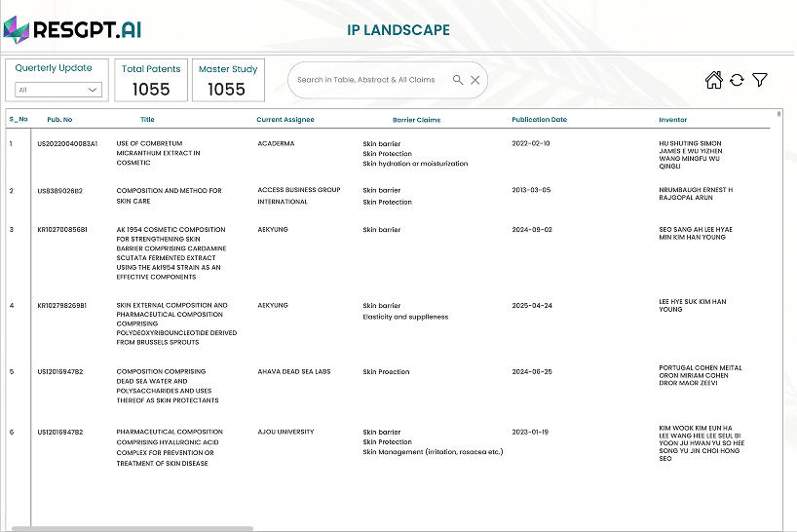Sort by Barrier Claims column header
Viewport: 797px width, 532px height.
[x=416, y=120]
